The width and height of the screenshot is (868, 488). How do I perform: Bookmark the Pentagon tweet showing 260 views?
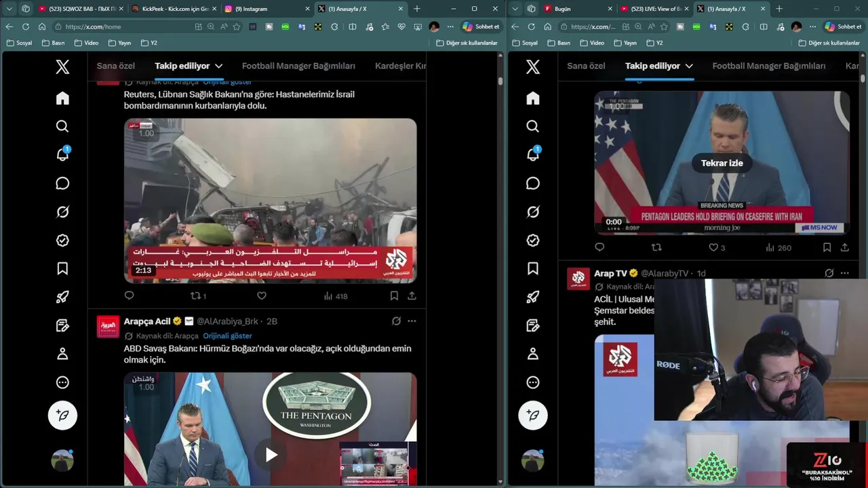827,247
